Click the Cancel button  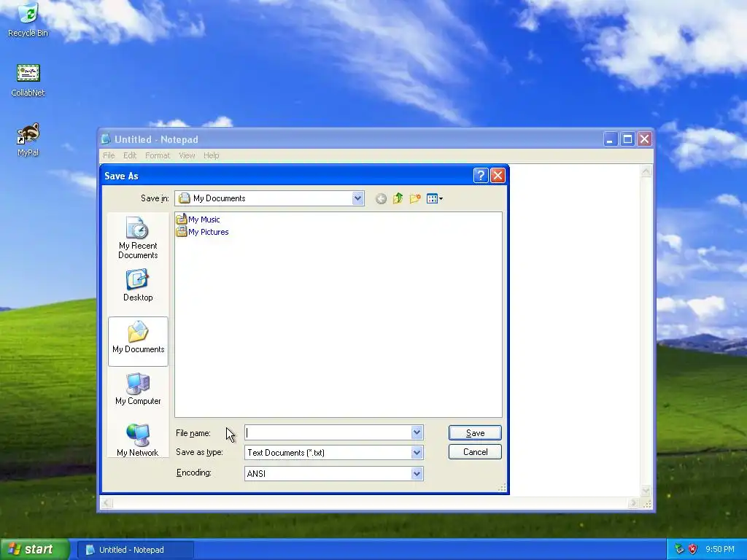point(475,452)
